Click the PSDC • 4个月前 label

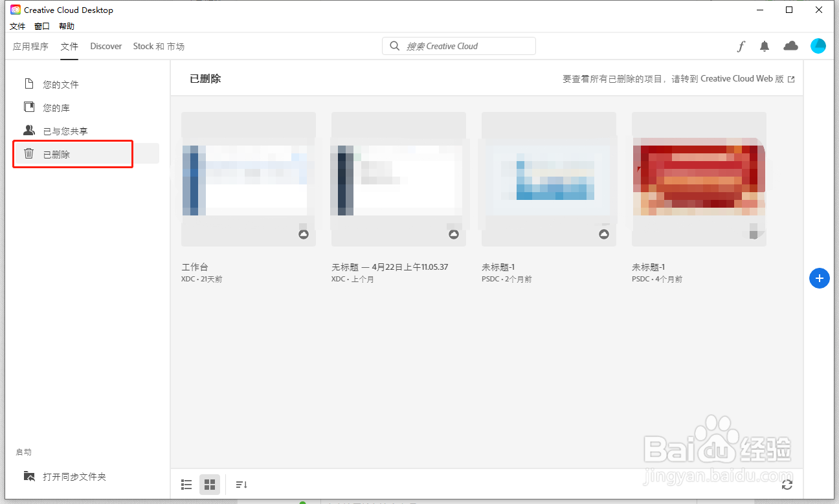(657, 279)
